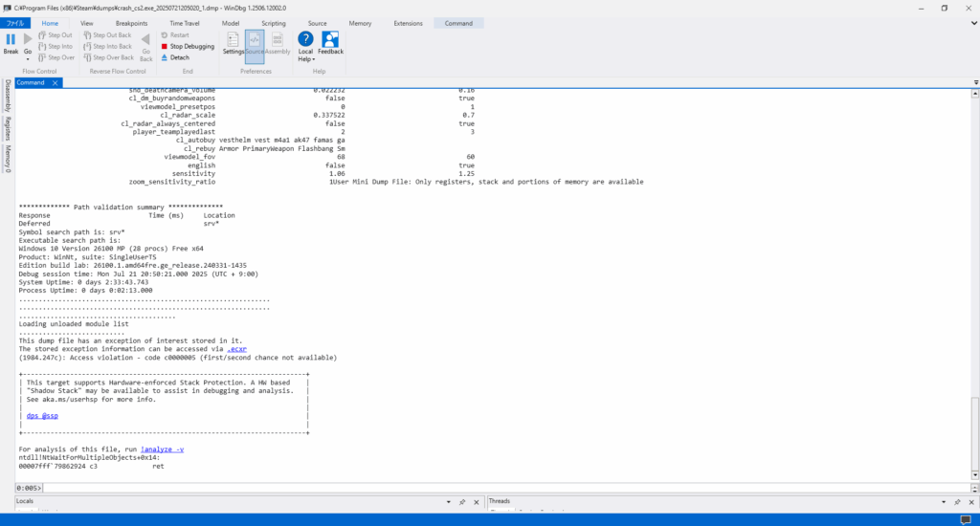Open the Extensions ribbon tab

click(x=408, y=23)
